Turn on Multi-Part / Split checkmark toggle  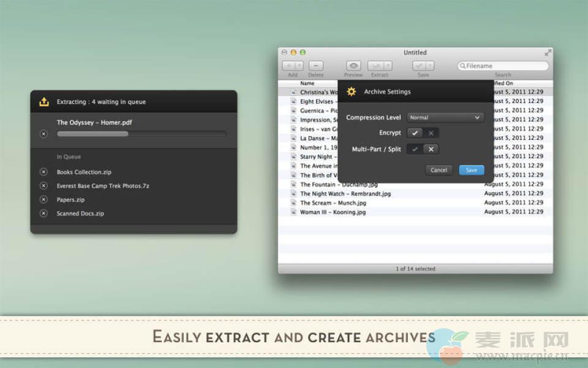(x=415, y=149)
